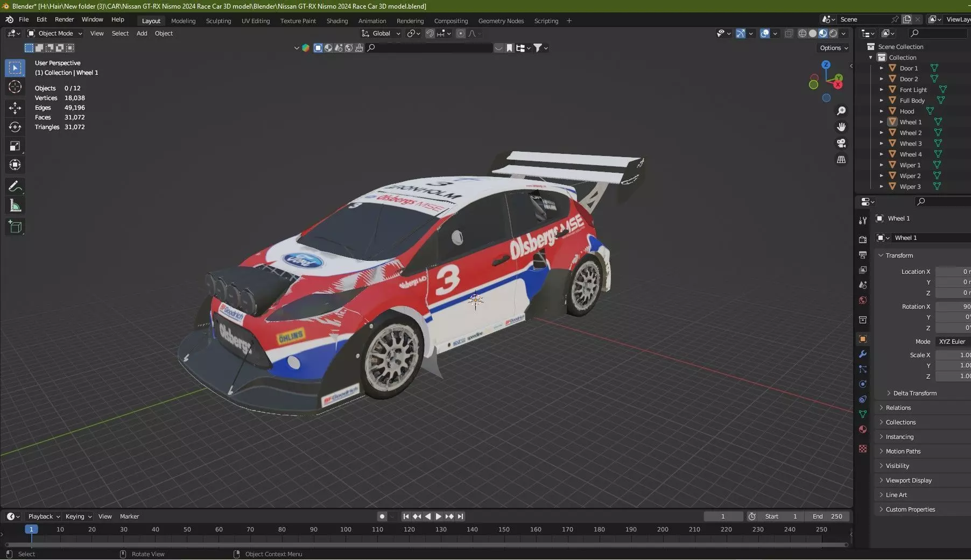Open the Global orientation dropdown

(x=381, y=33)
